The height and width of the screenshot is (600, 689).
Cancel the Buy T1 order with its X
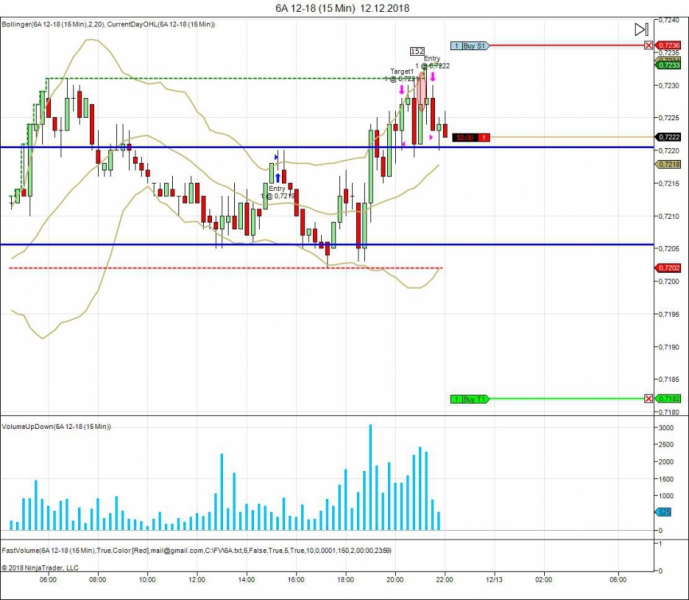coord(649,399)
